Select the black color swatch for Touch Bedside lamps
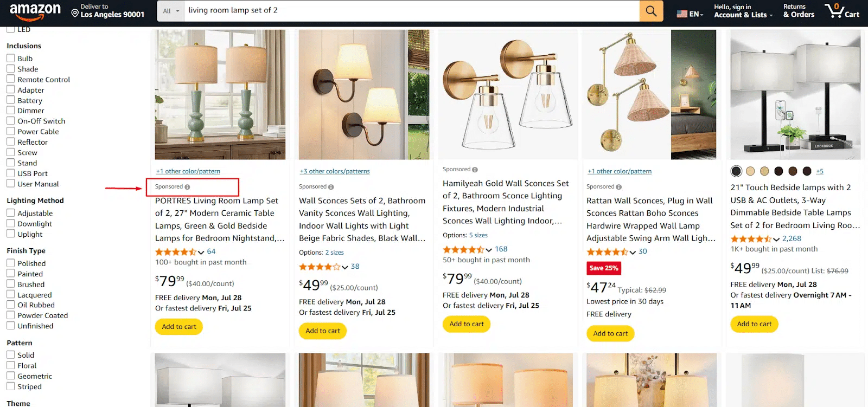 click(x=736, y=171)
